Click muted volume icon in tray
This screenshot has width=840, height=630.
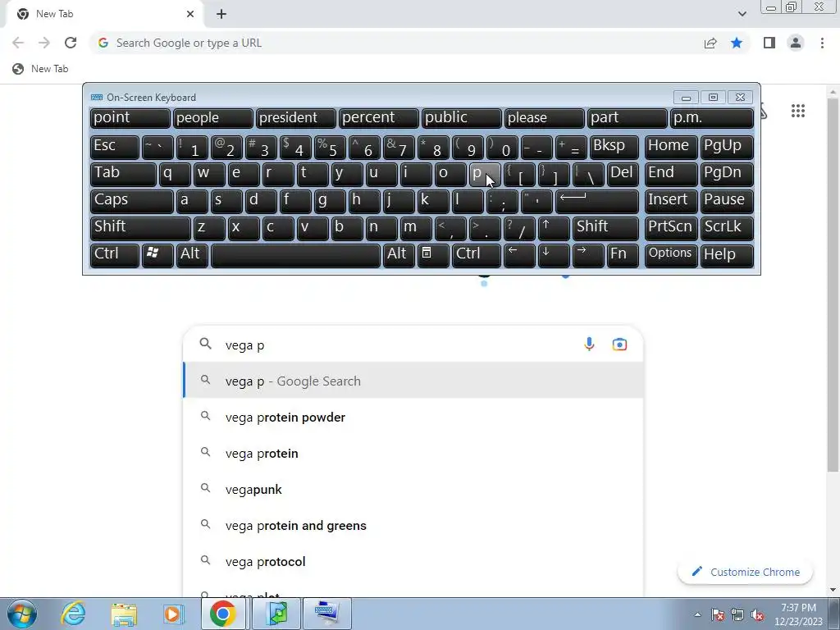(756, 615)
